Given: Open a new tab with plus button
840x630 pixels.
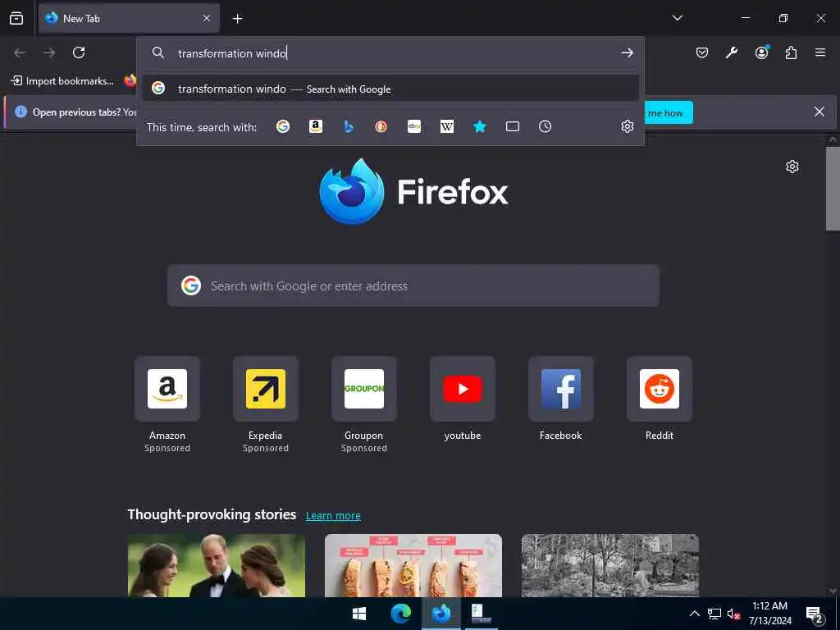Looking at the screenshot, I should tap(237, 19).
